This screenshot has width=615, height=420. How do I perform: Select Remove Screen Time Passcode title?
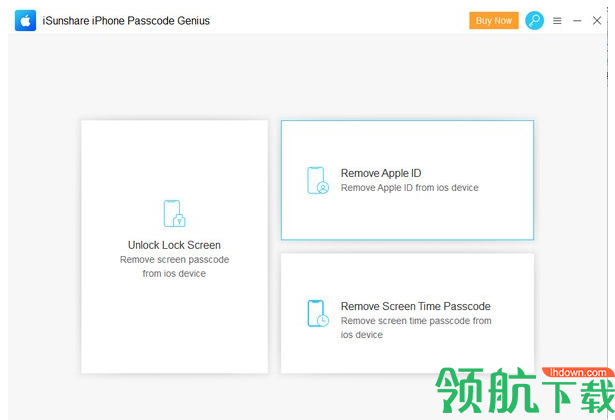[416, 306]
